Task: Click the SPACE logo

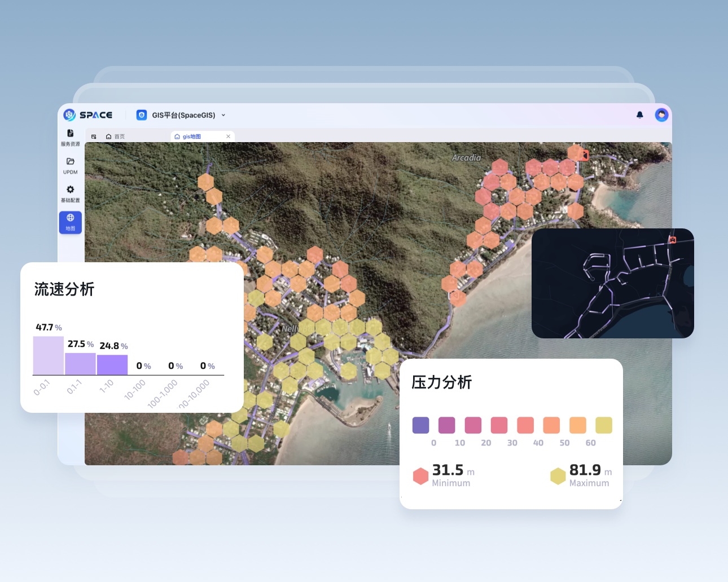Action: [88, 115]
